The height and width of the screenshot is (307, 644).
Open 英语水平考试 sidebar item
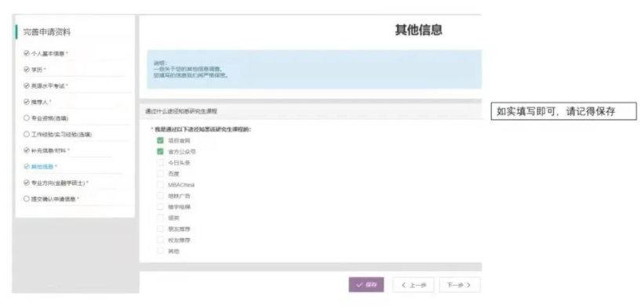click(x=46, y=86)
